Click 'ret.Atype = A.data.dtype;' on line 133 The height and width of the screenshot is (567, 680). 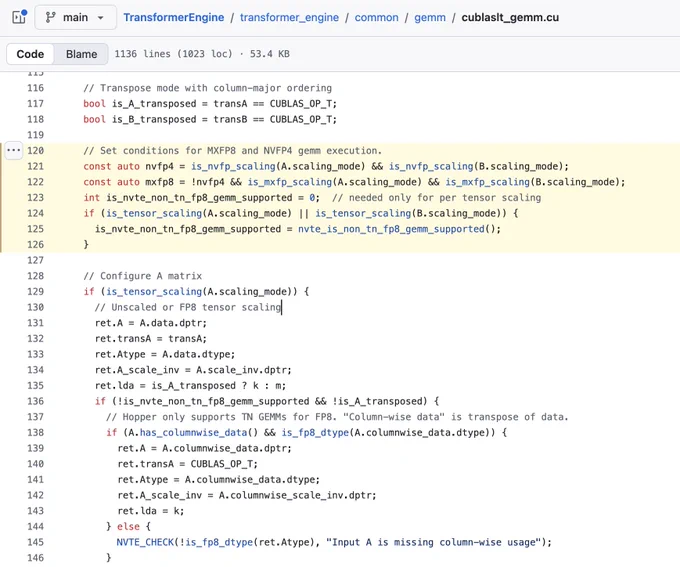(165, 354)
